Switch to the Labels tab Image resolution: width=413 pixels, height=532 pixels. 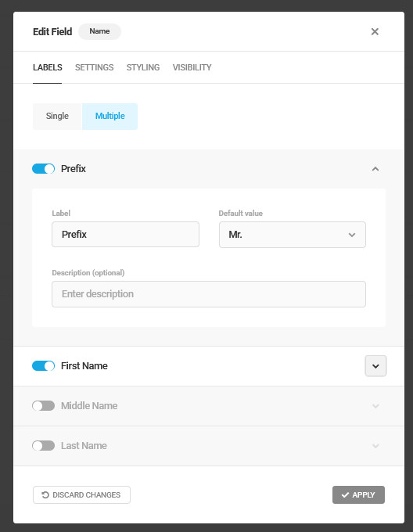(x=48, y=67)
